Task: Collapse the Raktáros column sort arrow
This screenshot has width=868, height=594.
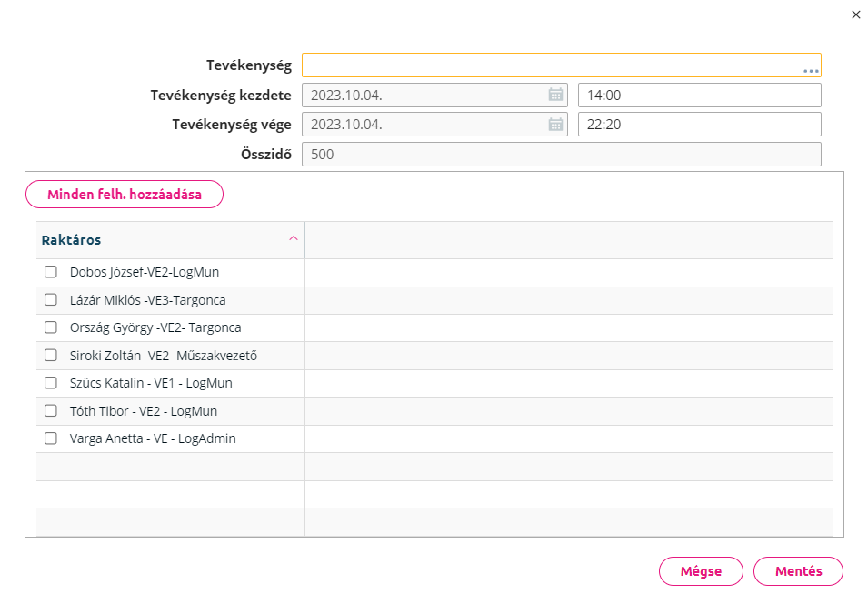Action: click(x=294, y=238)
